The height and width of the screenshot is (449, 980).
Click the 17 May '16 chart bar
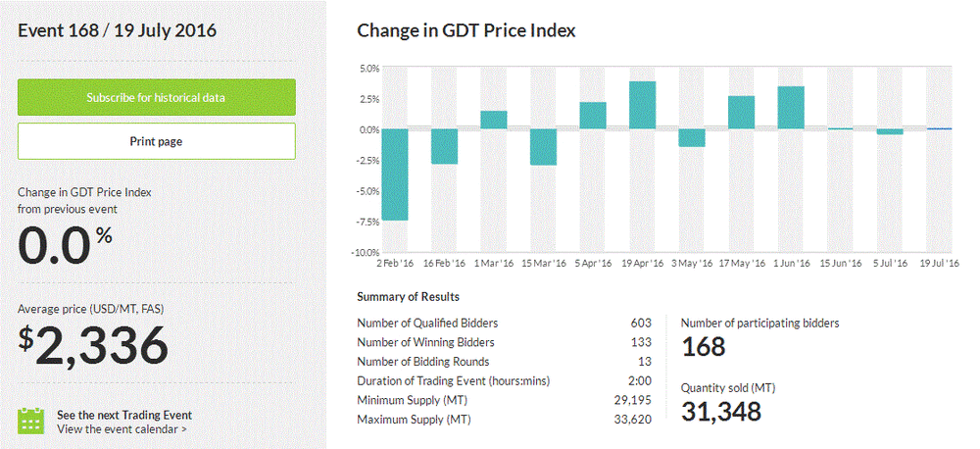742,112
